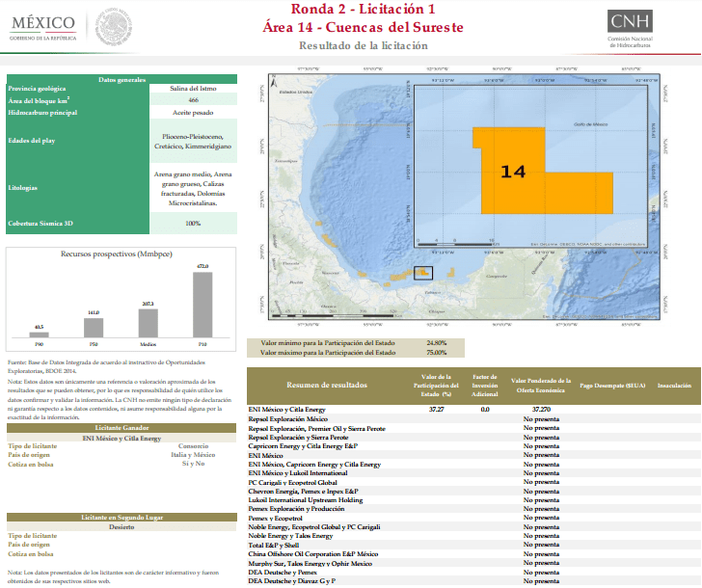Click the '37.270' weighted offer value

pyautogui.click(x=541, y=409)
